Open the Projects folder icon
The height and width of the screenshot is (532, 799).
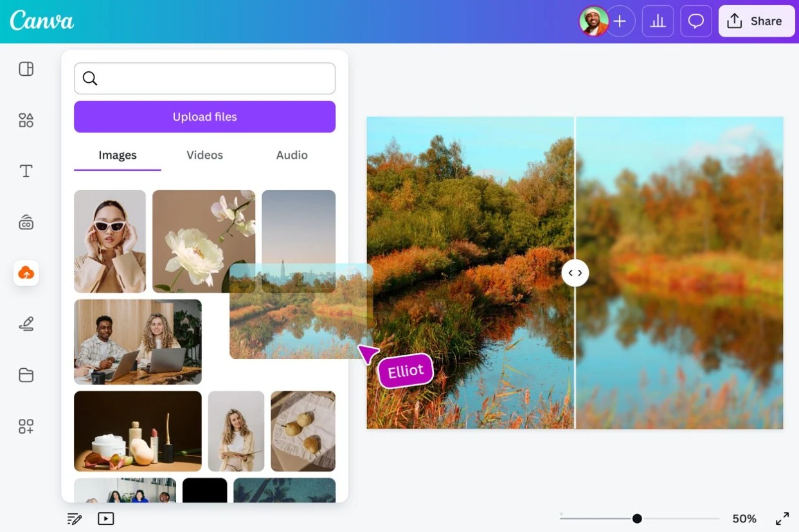[26, 375]
